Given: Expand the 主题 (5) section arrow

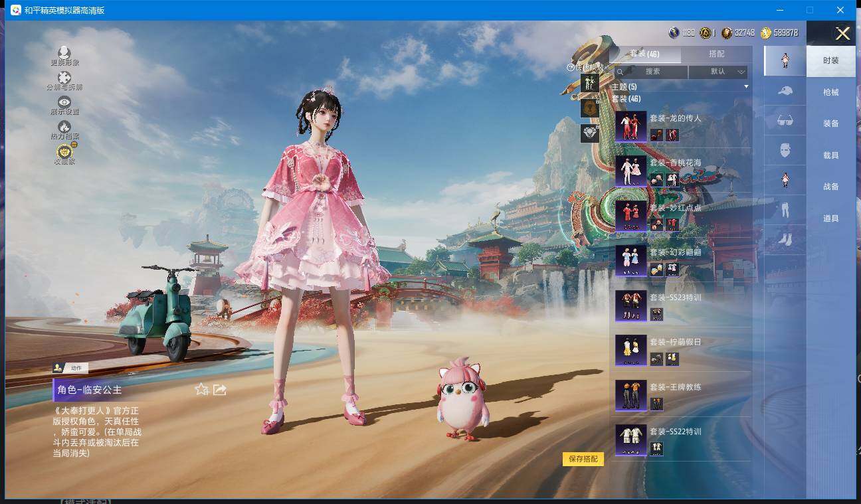Looking at the screenshot, I should [745, 87].
